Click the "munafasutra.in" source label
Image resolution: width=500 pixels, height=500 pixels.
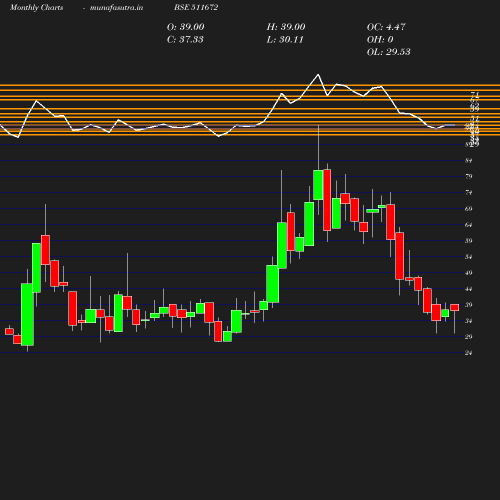(116, 7)
